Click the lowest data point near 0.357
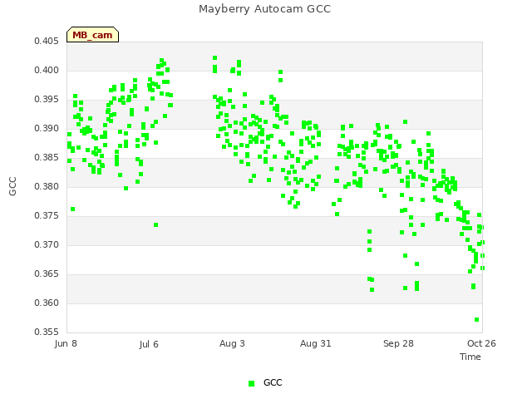The image size is (532, 399). (476, 319)
